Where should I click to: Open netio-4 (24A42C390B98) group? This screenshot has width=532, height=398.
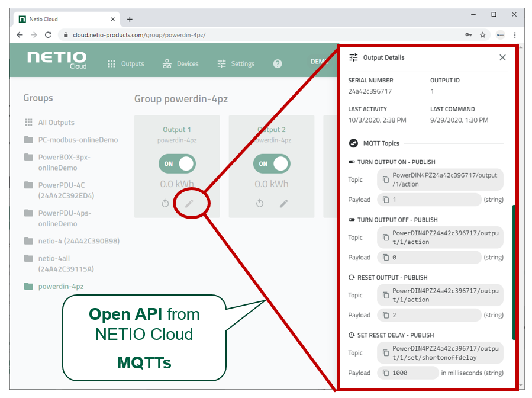pos(72,241)
